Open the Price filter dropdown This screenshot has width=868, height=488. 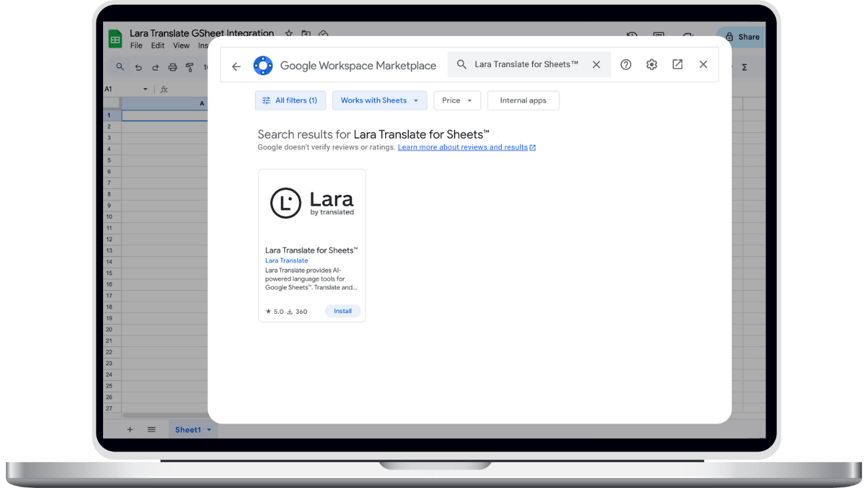(x=456, y=100)
